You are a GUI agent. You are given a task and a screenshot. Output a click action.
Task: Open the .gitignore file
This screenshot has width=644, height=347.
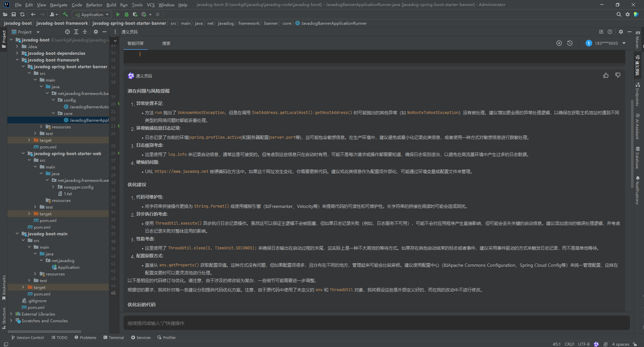click(x=34, y=301)
